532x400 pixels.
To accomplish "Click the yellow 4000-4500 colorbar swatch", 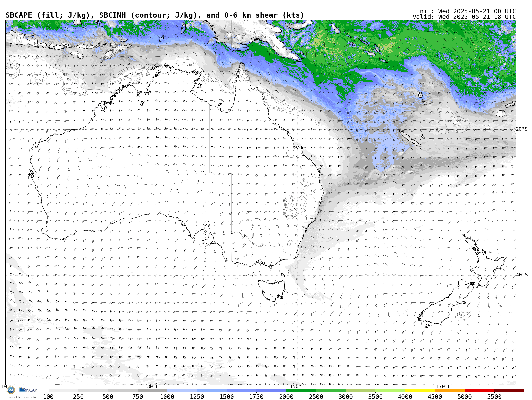I will tap(420, 391).
